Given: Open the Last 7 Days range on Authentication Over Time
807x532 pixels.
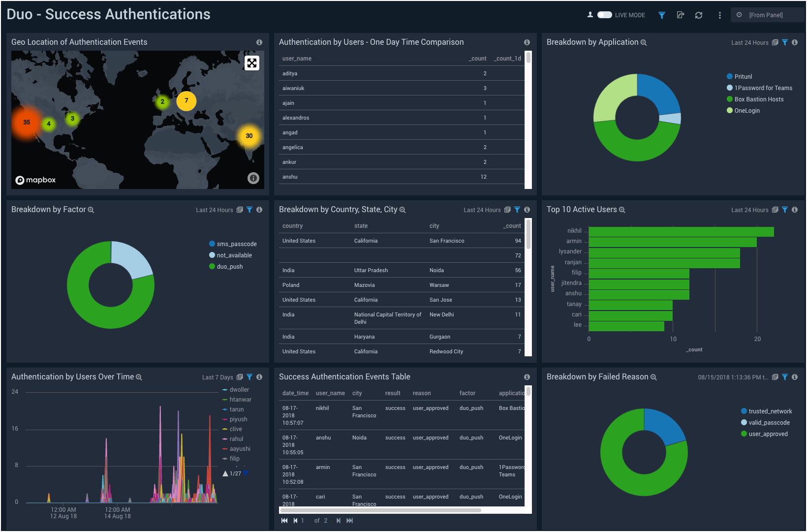Looking at the screenshot, I should [217, 377].
